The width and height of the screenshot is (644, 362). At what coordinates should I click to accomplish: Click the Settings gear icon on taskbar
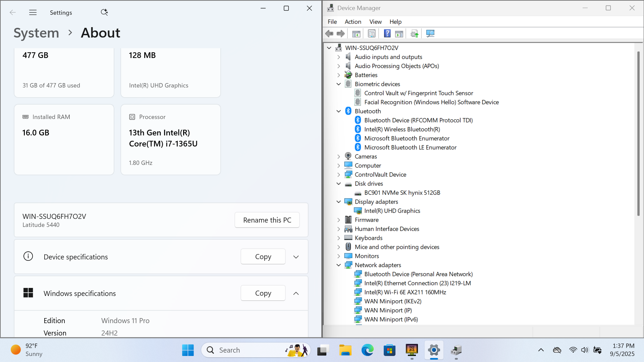(x=434, y=350)
